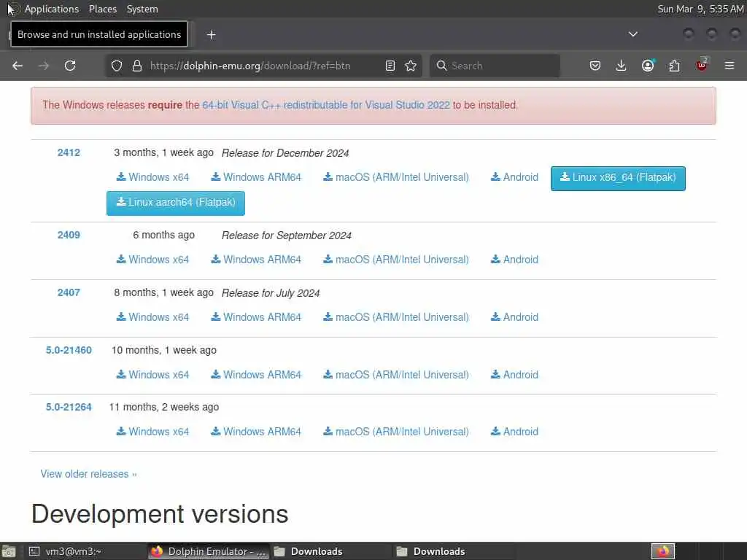Open second Downloads window in taskbar
This screenshot has height=560, width=747.
pos(453,551)
